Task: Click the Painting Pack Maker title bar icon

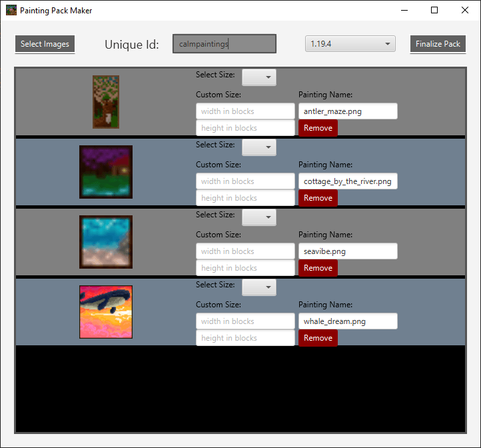Action: pos(11,11)
